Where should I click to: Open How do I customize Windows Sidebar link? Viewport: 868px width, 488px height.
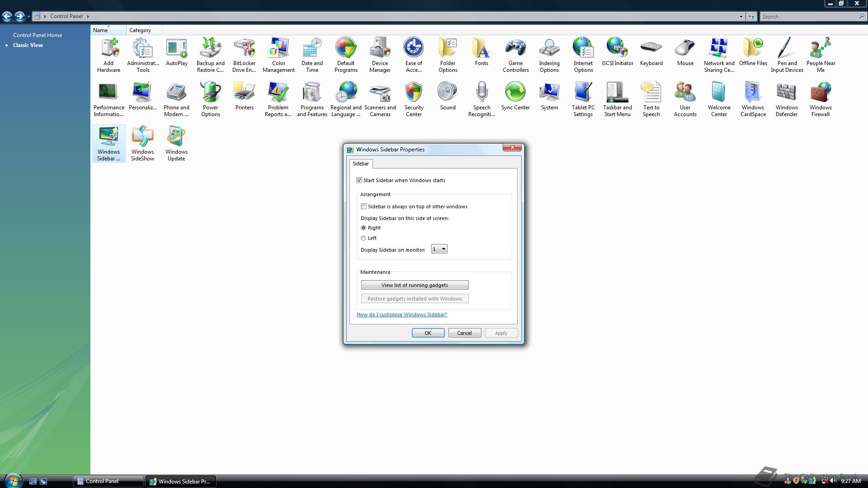(402, 314)
